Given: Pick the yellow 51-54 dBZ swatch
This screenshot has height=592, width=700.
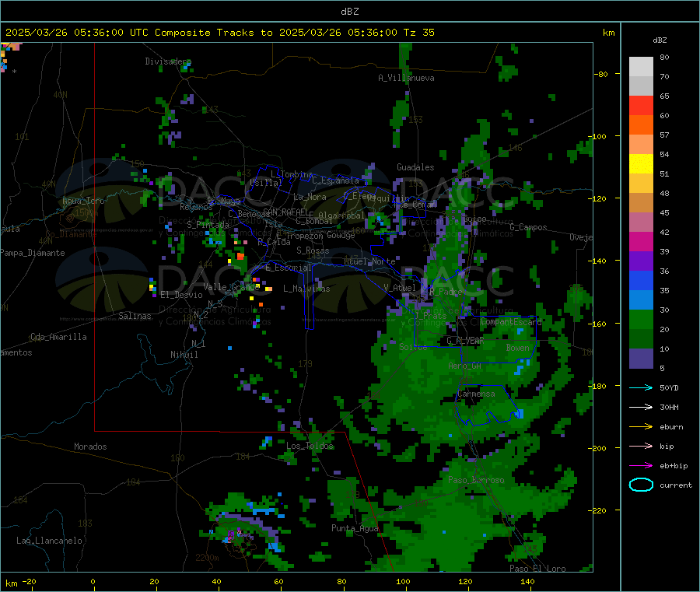Looking at the screenshot, I should (641, 164).
